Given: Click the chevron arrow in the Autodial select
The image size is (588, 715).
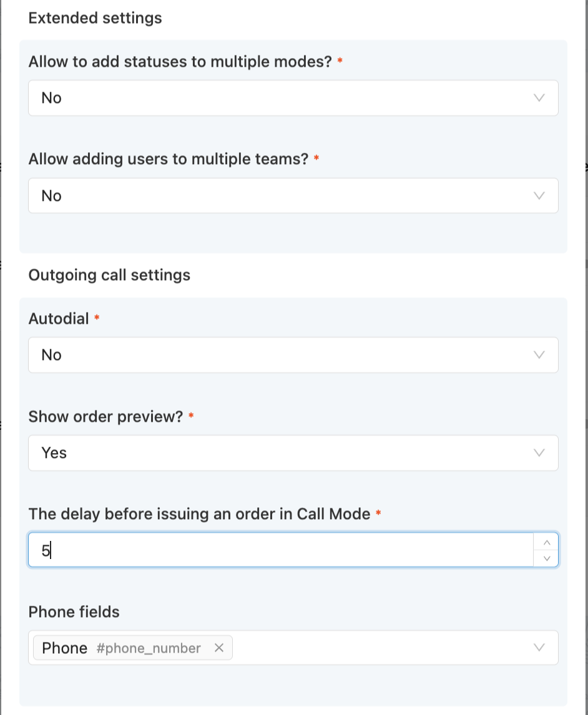Looking at the screenshot, I should coord(539,355).
